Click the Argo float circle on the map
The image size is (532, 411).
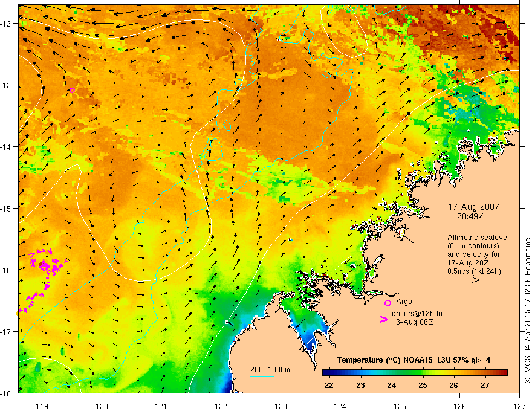pyautogui.click(x=72, y=90)
